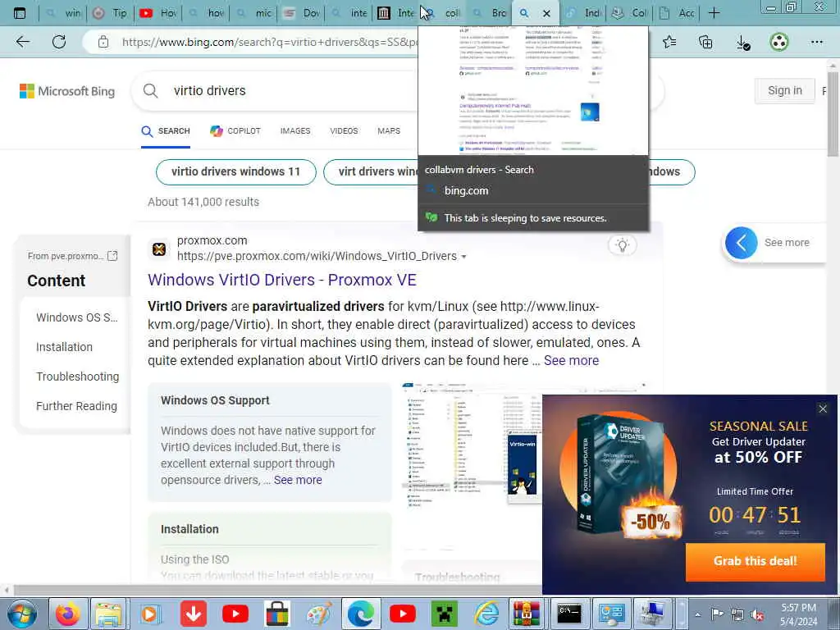Jump to 'Windows OS S...' content section
The image size is (840, 630).
[76, 317]
